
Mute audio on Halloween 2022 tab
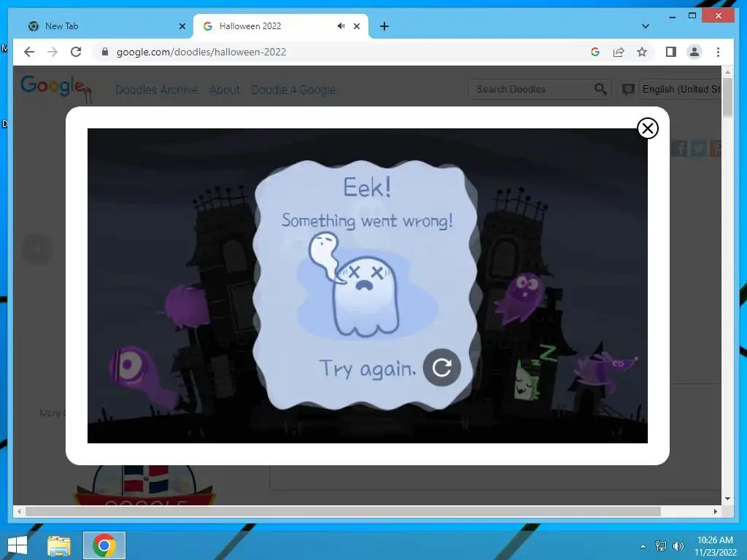[341, 26]
